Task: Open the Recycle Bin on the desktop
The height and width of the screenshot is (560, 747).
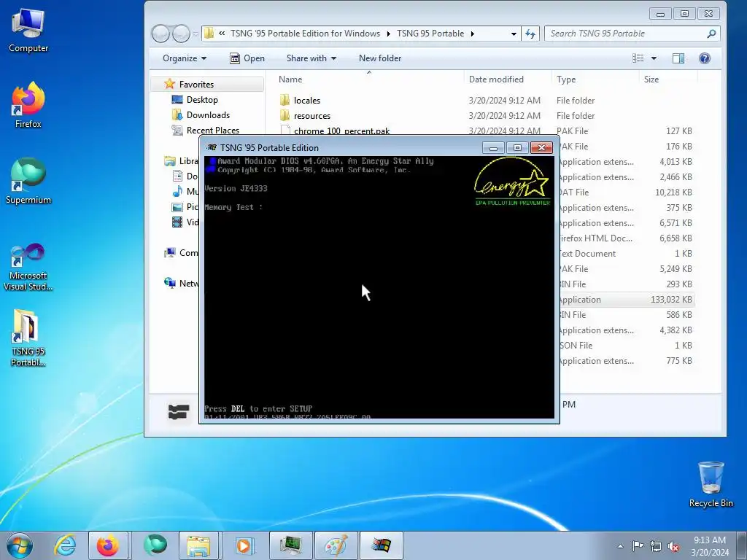Action: 711,484
